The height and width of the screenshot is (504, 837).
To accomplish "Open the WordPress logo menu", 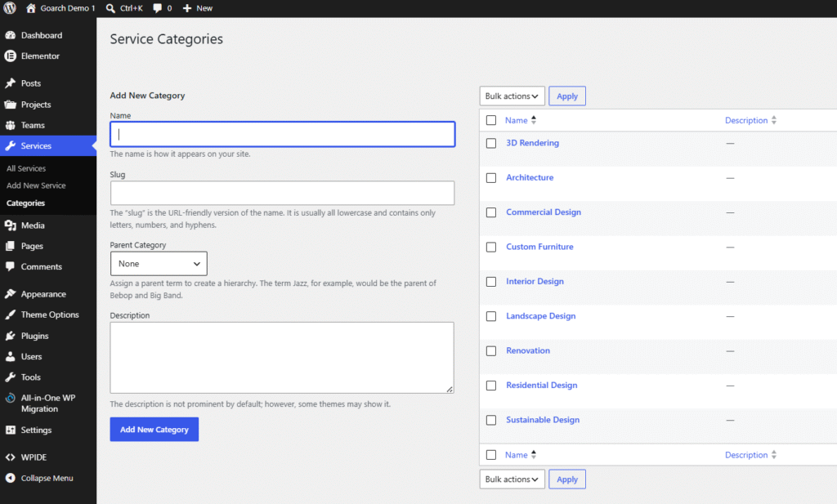I will point(10,8).
